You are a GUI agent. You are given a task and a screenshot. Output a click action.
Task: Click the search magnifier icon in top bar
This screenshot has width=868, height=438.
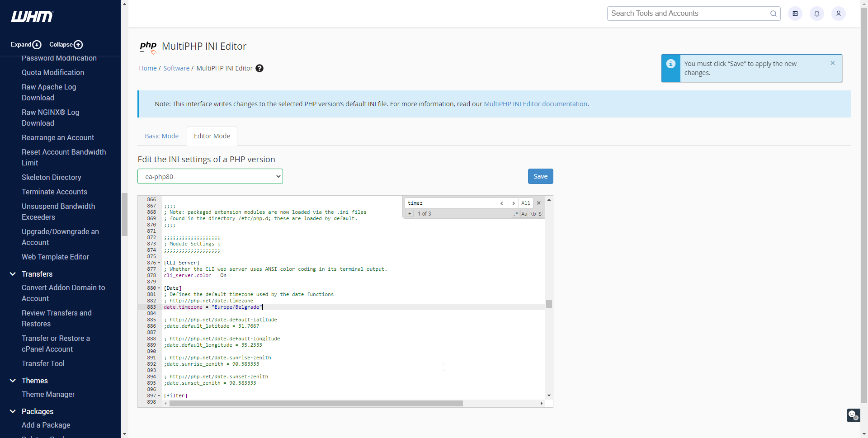[773, 14]
